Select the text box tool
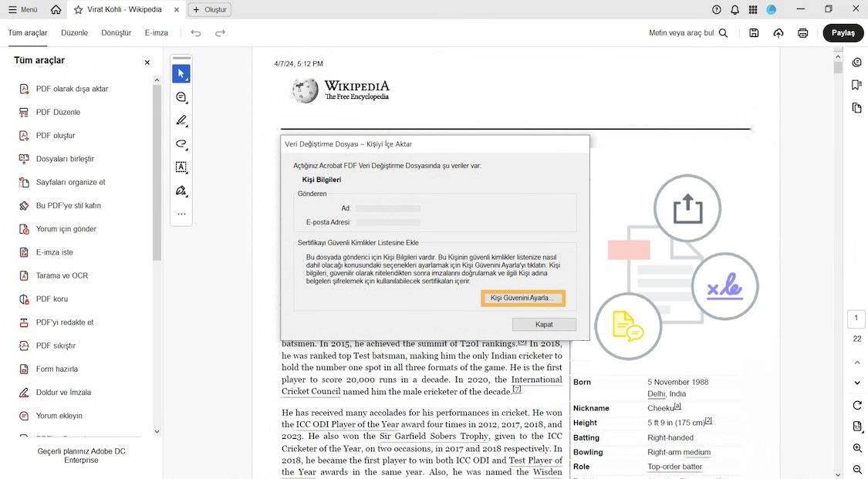Image resolution: width=868 pixels, height=479 pixels. pos(181,167)
